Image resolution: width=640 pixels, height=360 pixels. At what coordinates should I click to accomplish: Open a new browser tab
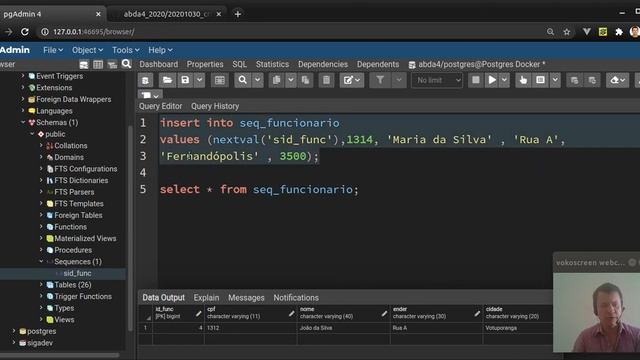coord(238,14)
